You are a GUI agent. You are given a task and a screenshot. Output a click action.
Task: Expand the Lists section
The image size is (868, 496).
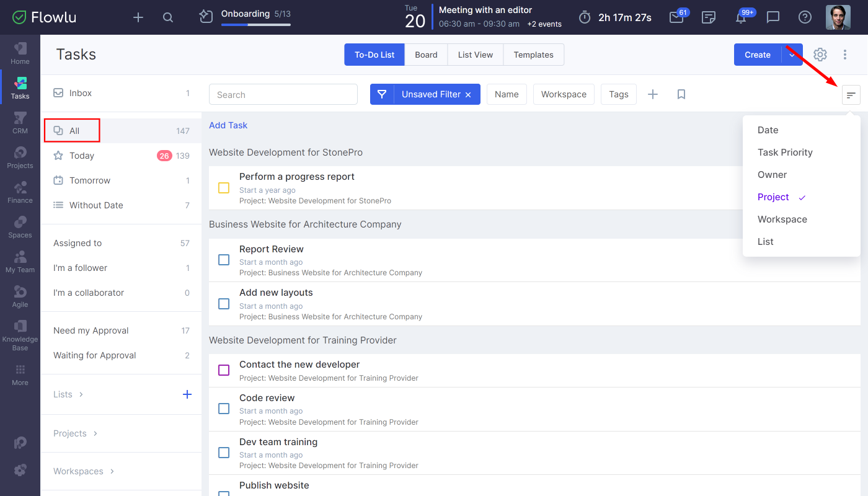coord(68,394)
